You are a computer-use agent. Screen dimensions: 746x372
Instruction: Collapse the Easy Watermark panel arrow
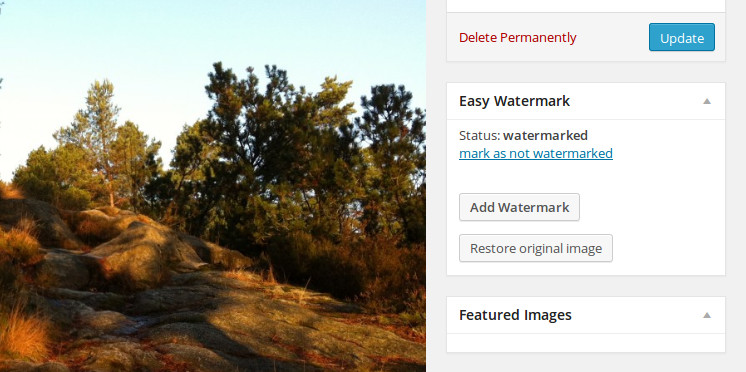[707, 101]
